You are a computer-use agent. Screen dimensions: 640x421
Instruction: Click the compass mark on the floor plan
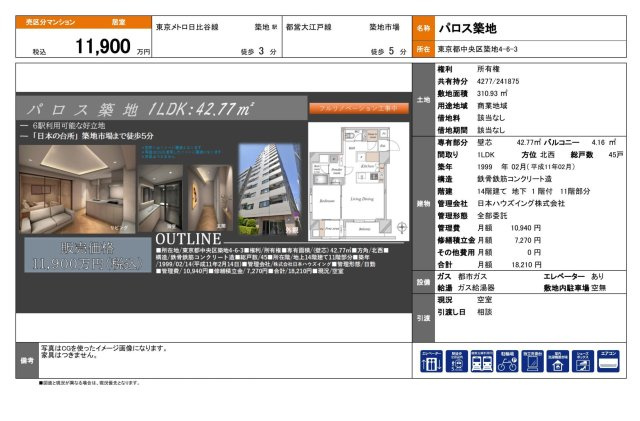[402, 227]
